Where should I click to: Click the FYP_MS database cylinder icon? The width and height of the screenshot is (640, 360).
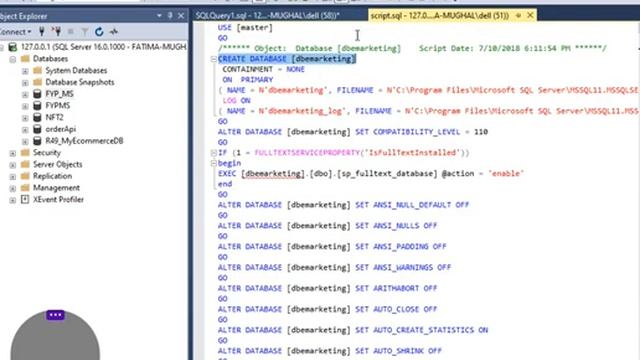[x=37, y=94]
